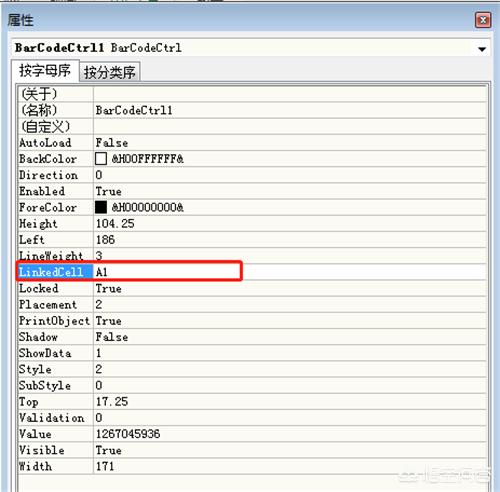Select the Top property name
500x492 pixels.
(x=29, y=401)
